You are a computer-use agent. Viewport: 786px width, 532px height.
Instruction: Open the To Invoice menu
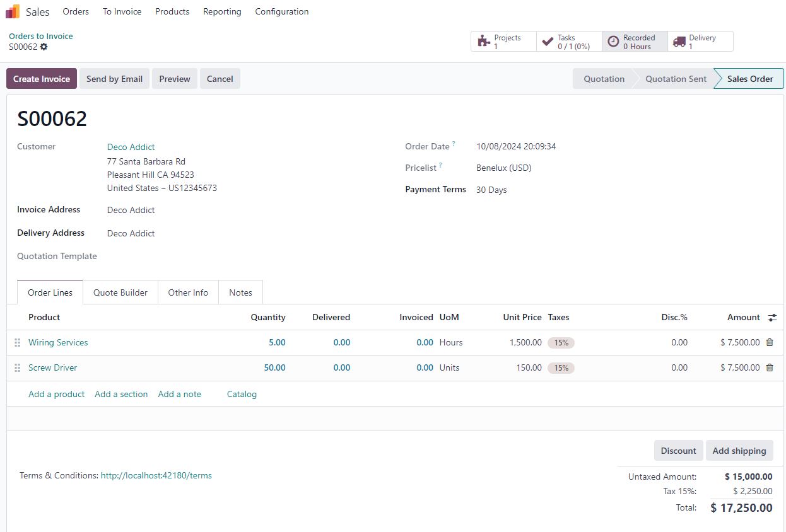122,11
